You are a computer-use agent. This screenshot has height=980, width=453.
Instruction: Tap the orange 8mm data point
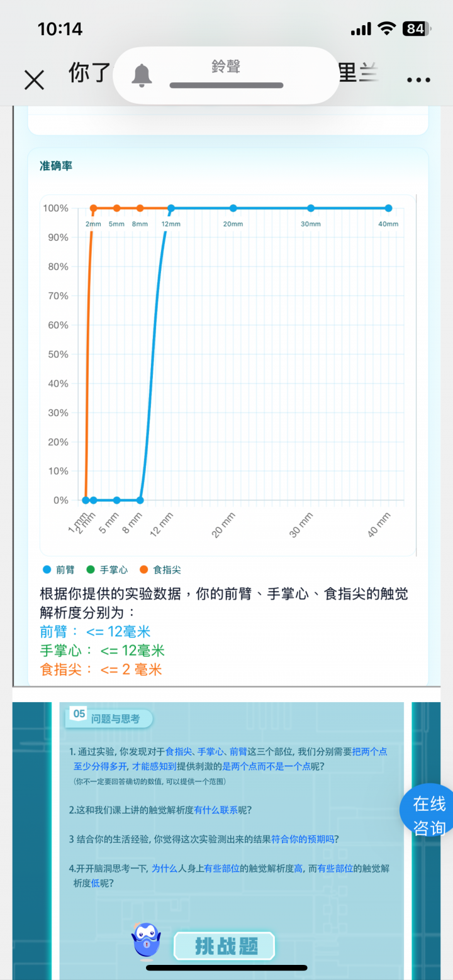[140, 208]
